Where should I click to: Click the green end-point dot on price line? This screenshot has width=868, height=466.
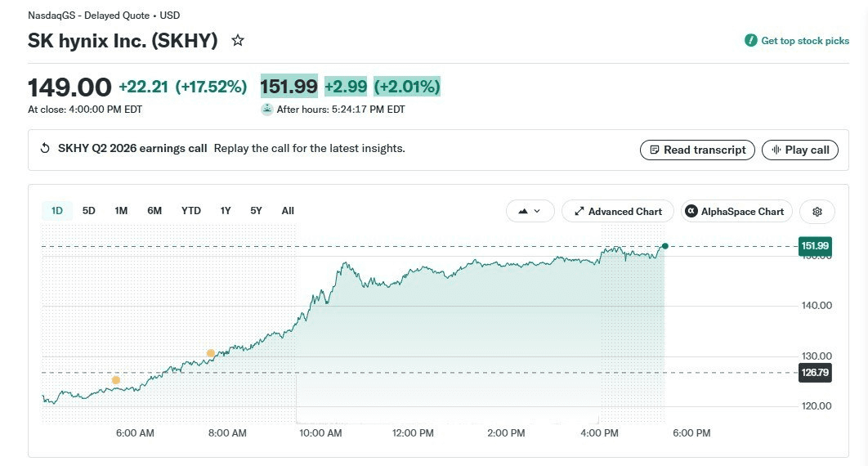[x=664, y=246]
